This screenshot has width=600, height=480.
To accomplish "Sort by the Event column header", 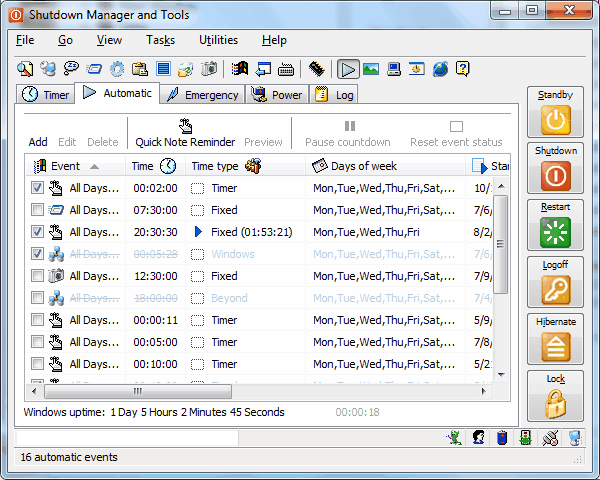I will click(75, 166).
